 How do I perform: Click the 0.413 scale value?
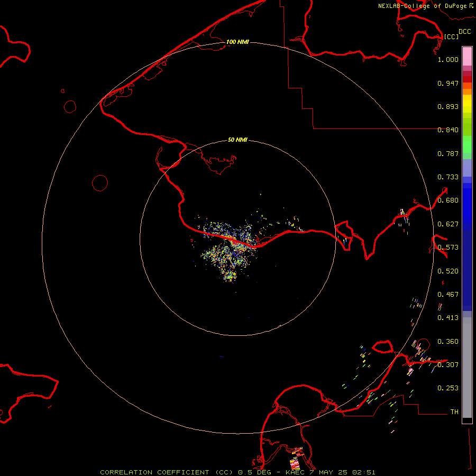coord(448,318)
